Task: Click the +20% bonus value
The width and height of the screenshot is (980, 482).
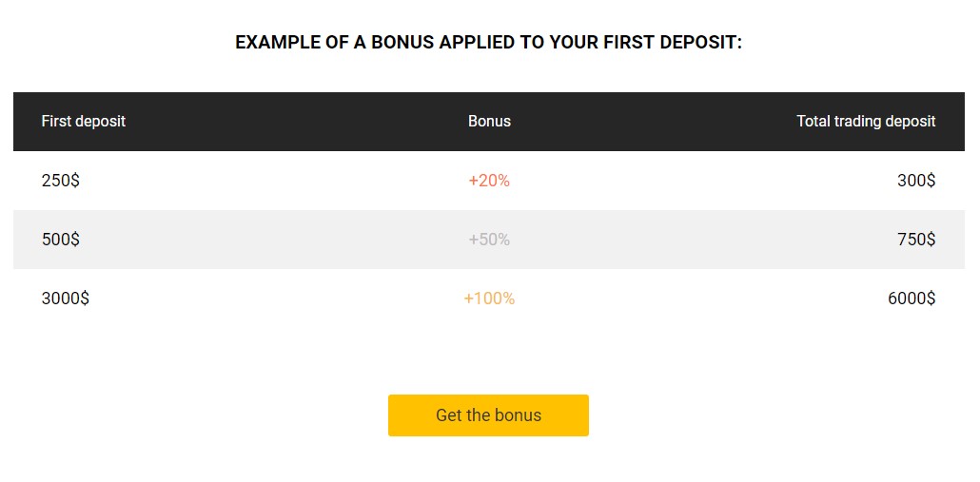Action: 489,181
